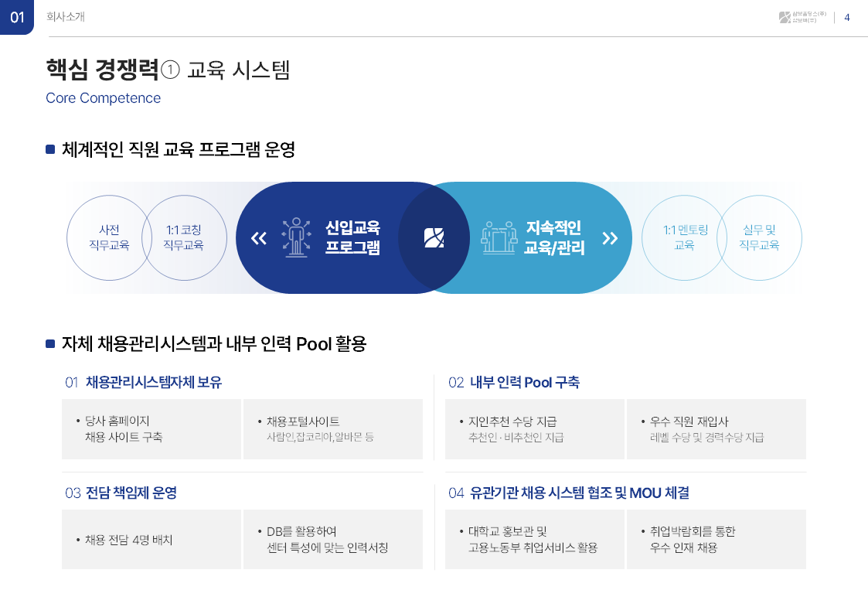This screenshot has width=868, height=614.
Task: Click the 회사소개 section label
Action: (66, 18)
